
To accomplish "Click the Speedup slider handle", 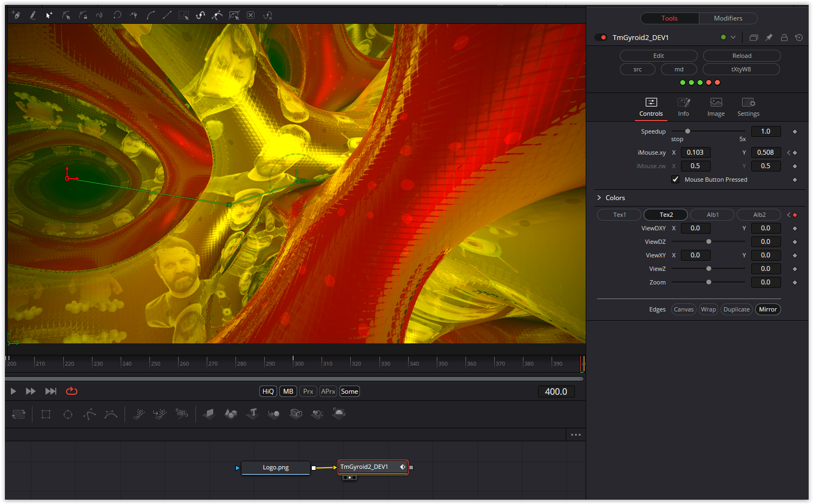I will pos(687,131).
